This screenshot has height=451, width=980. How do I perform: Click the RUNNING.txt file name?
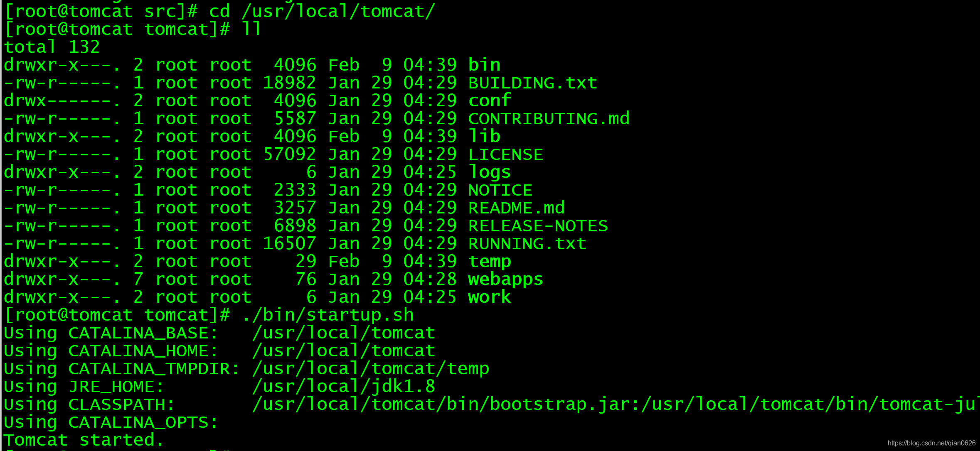point(527,243)
